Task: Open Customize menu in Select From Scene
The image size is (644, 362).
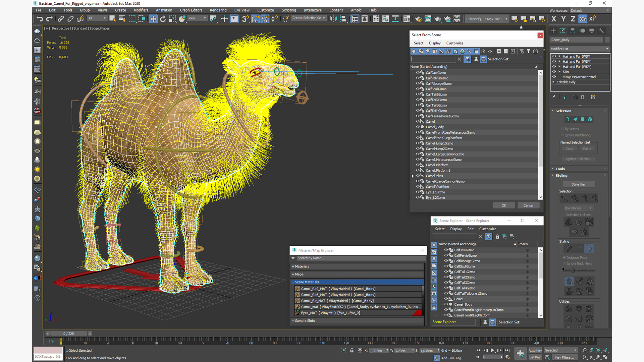Action: [x=454, y=43]
